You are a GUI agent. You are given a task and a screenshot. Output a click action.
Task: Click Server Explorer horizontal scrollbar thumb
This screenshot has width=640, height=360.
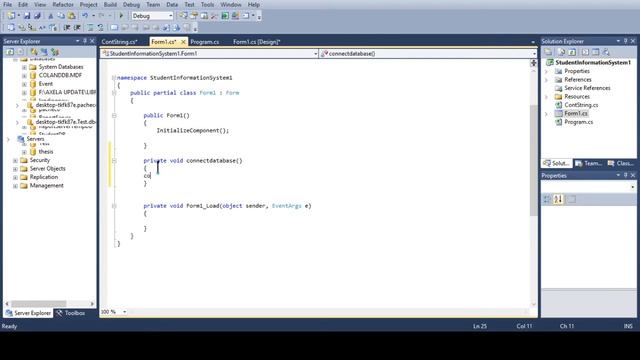(39, 304)
